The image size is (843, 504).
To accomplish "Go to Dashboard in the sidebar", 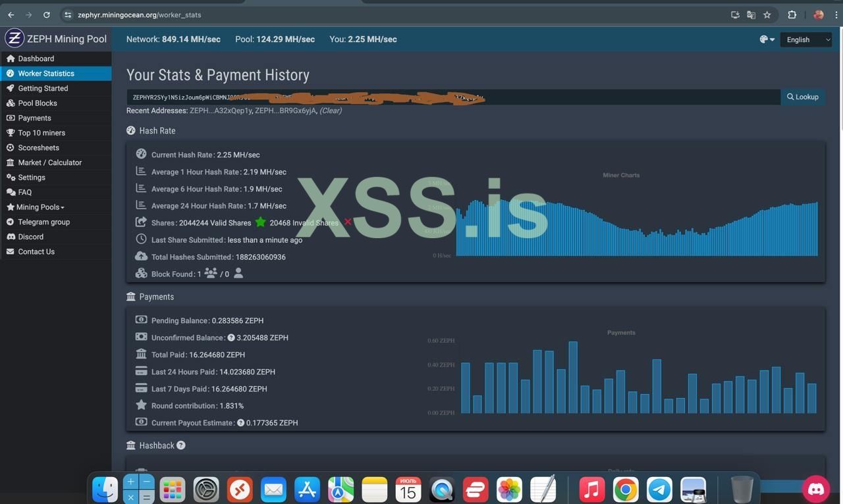I will [x=55, y=59].
